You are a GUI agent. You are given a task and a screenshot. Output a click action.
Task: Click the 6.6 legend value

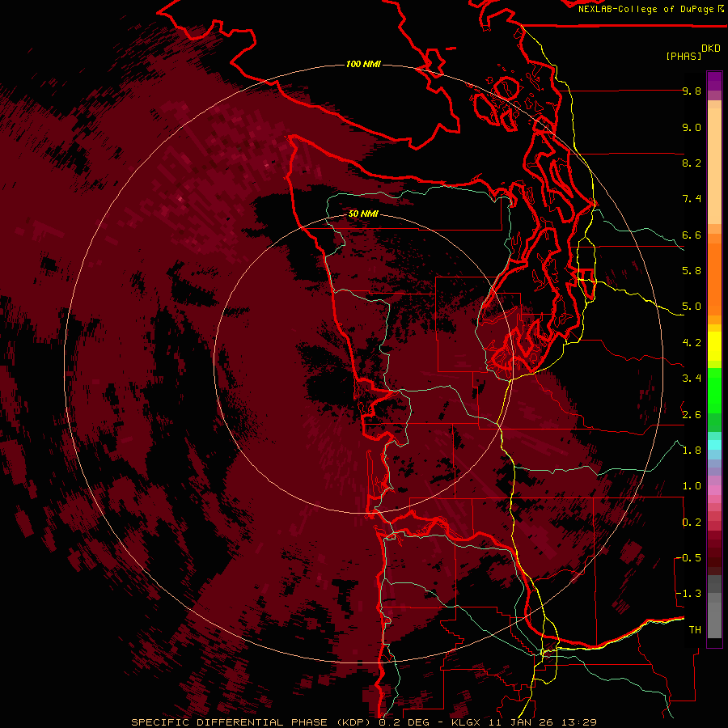[x=692, y=235]
